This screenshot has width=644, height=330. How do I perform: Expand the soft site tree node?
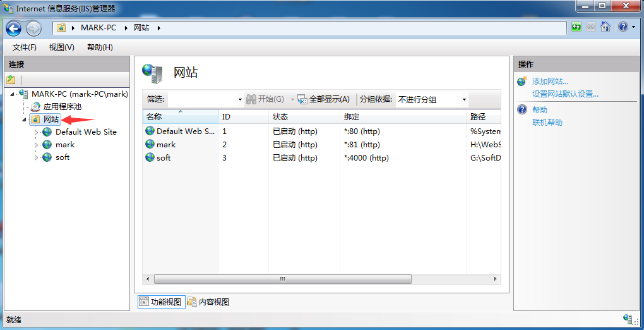tap(36, 157)
